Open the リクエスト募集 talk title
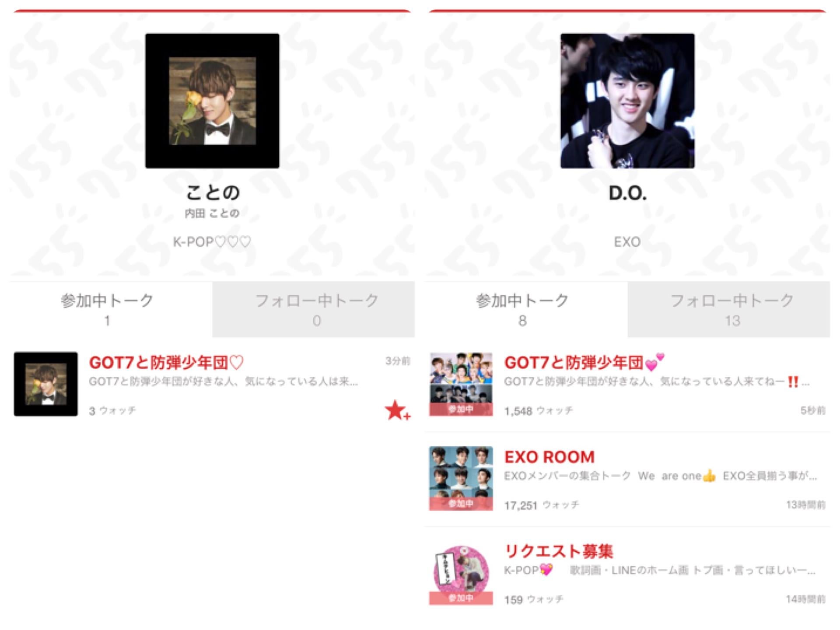840x630 pixels. coord(559,551)
